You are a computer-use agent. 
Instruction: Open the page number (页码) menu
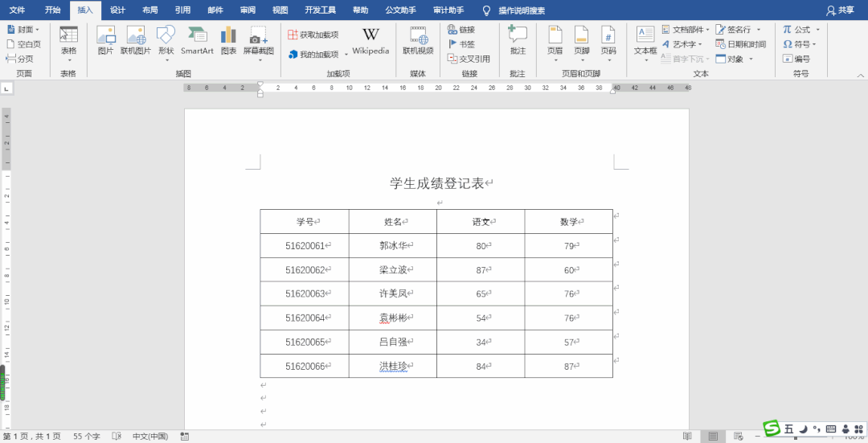(x=608, y=43)
